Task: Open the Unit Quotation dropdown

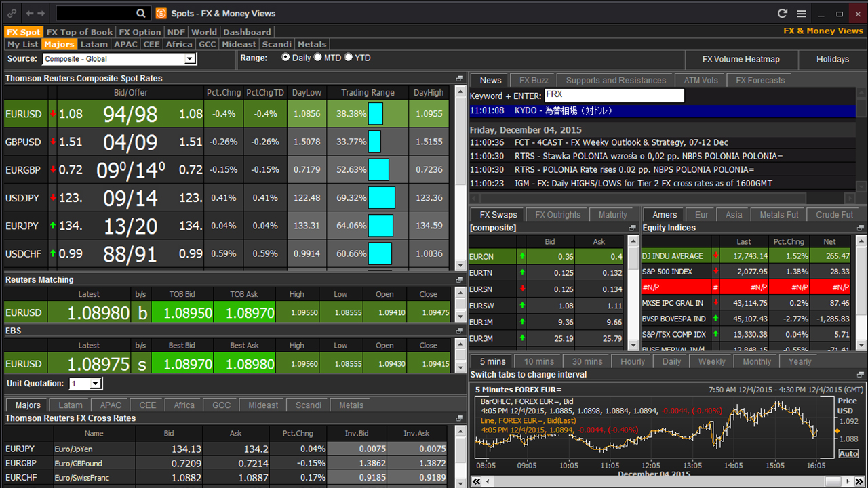Action: coord(96,384)
